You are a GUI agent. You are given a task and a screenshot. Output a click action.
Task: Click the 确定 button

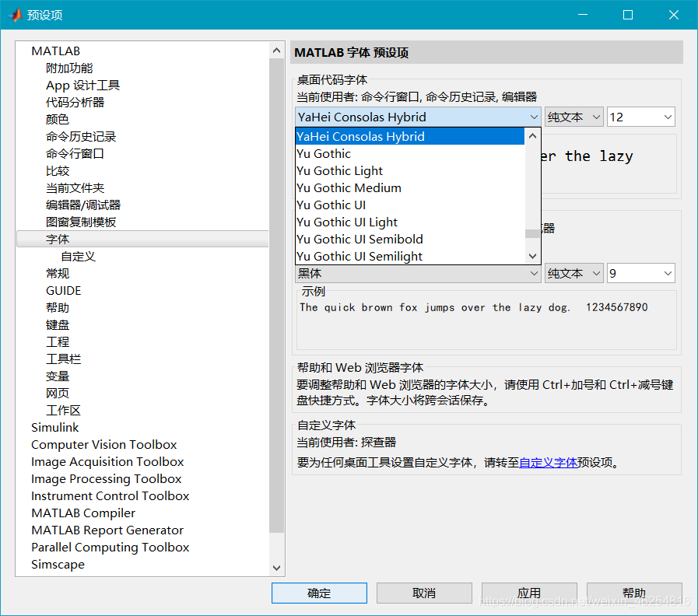[x=319, y=593]
